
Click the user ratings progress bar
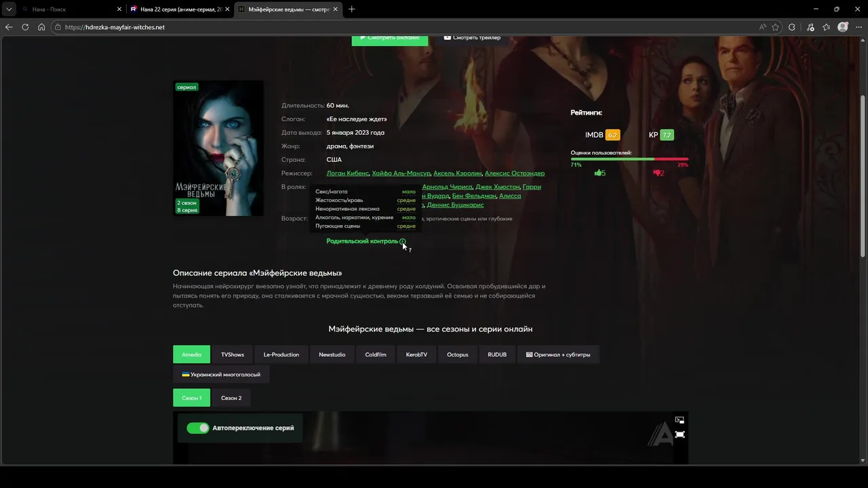pos(629,159)
